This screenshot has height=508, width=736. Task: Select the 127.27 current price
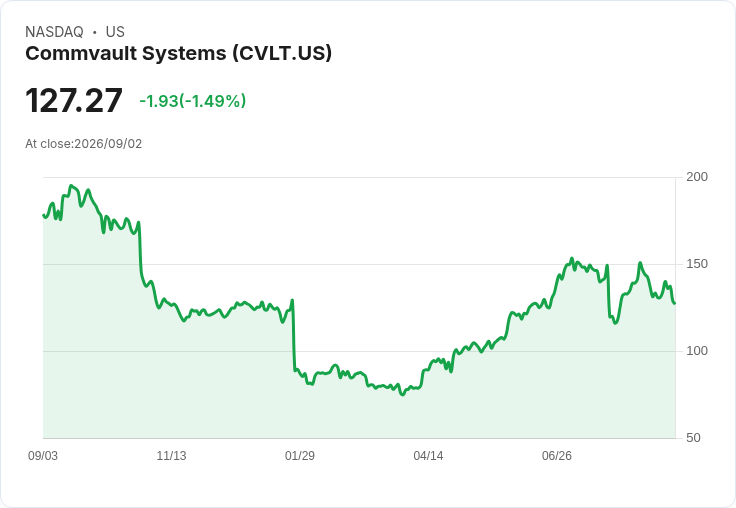[x=74, y=100]
